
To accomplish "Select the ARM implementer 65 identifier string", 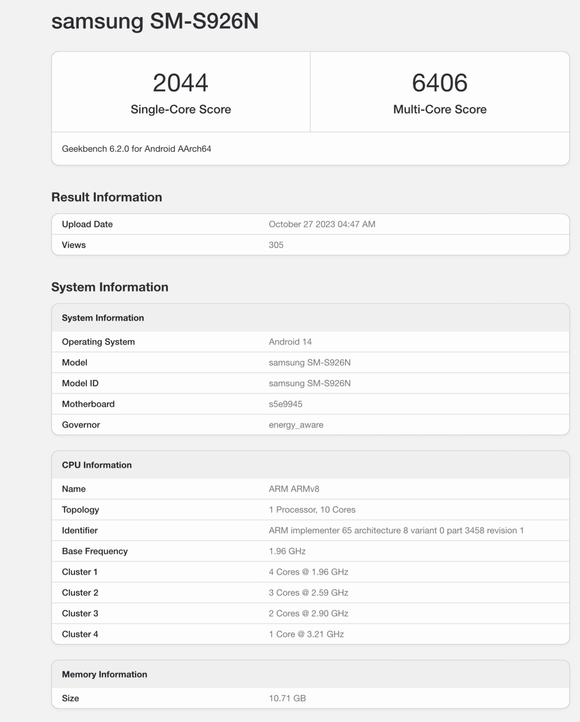I will (x=396, y=530).
